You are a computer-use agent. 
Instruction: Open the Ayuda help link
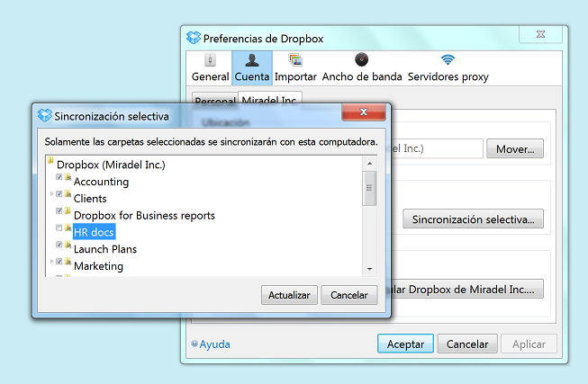[x=214, y=344]
